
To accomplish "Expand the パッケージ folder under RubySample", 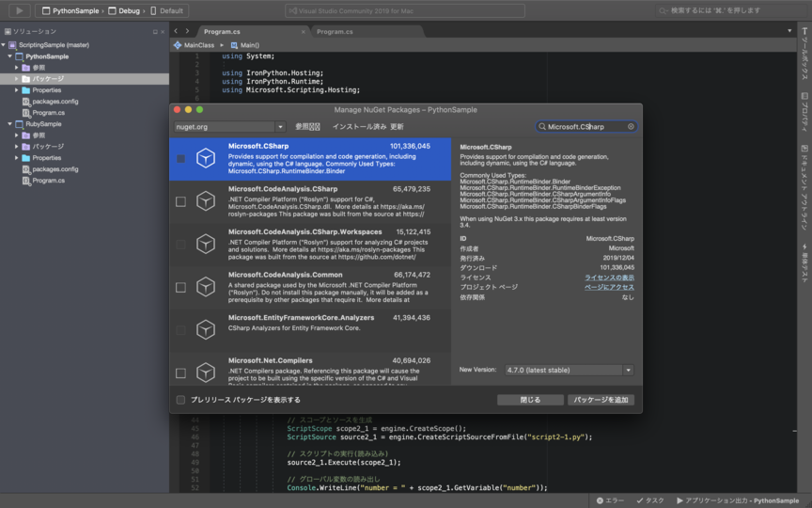I will coord(17,147).
